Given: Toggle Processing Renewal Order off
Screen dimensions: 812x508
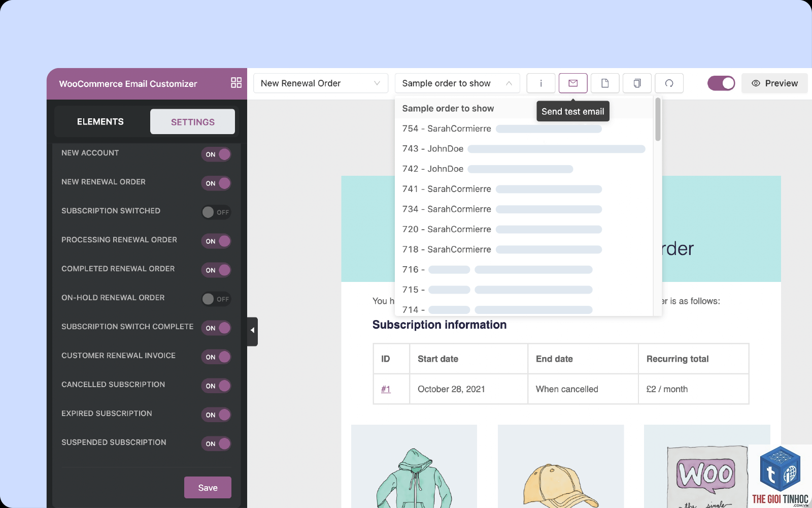Looking at the screenshot, I should [x=216, y=241].
